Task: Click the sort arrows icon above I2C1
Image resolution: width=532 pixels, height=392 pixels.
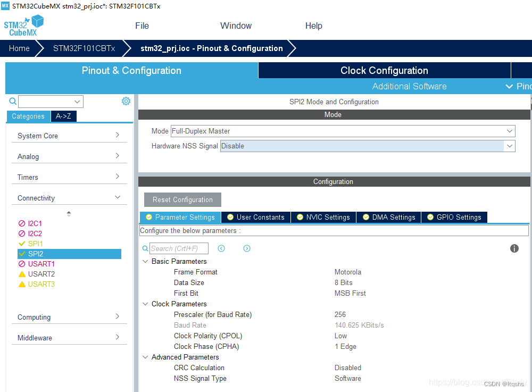Action: [x=69, y=214]
